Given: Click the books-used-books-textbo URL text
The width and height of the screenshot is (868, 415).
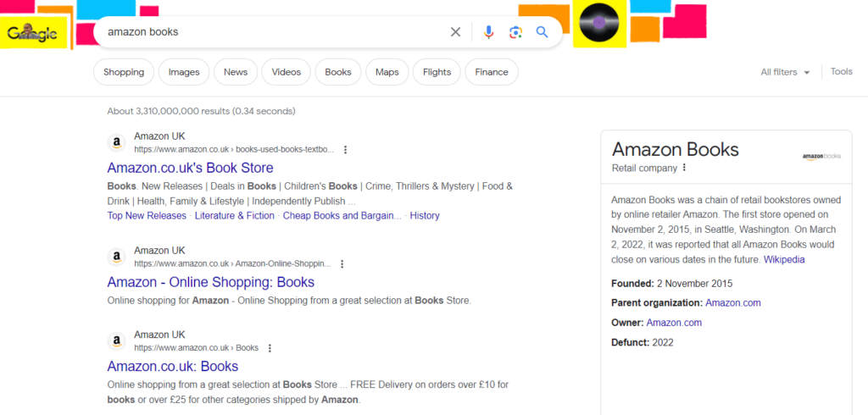Looking at the screenshot, I should click(x=234, y=149).
